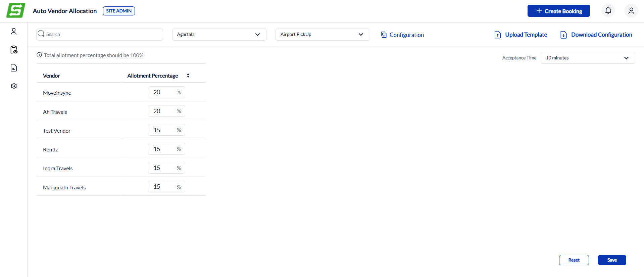Viewport: 644px width, 277px height.
Task: Select the Ah Travels vendor name
Action: pyautogui.click(x=55, y=112)
